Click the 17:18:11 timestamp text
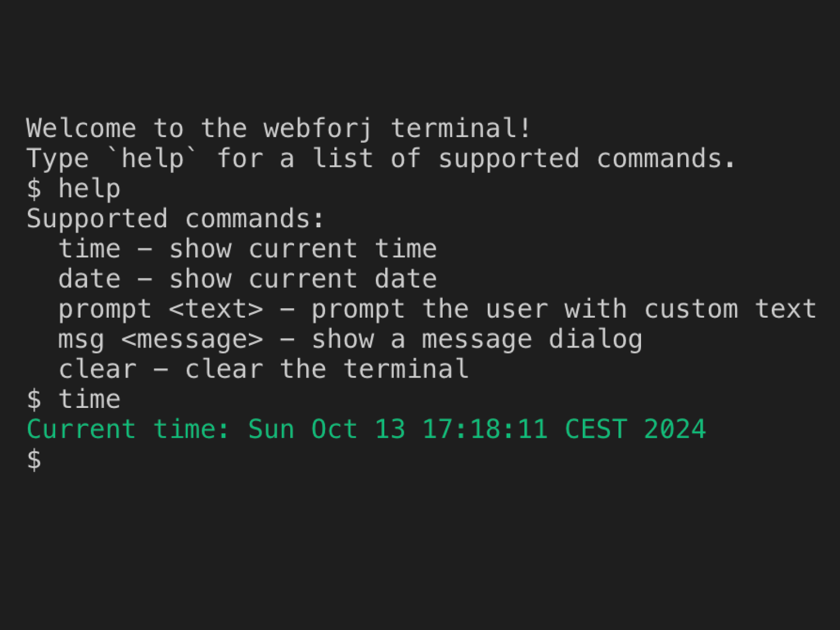840x630 pixels. tap(485, 429)
